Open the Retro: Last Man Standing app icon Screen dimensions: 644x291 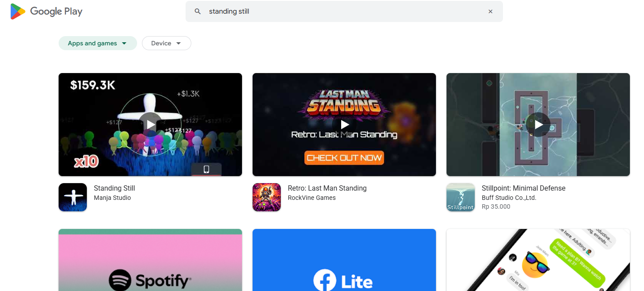pos(267,197)
